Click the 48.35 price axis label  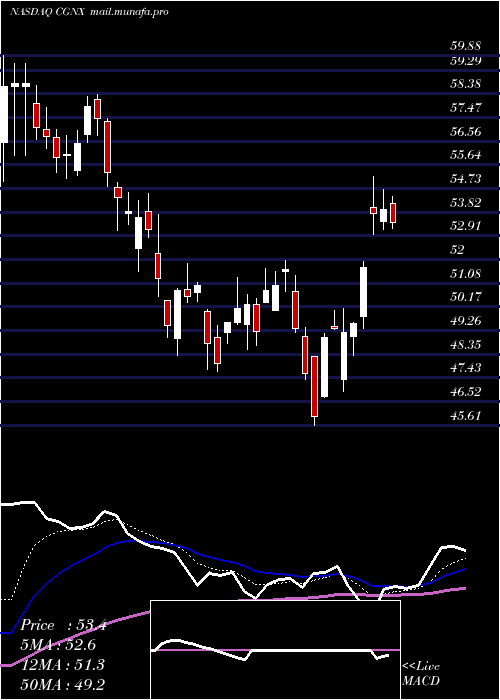click(465, 345)
